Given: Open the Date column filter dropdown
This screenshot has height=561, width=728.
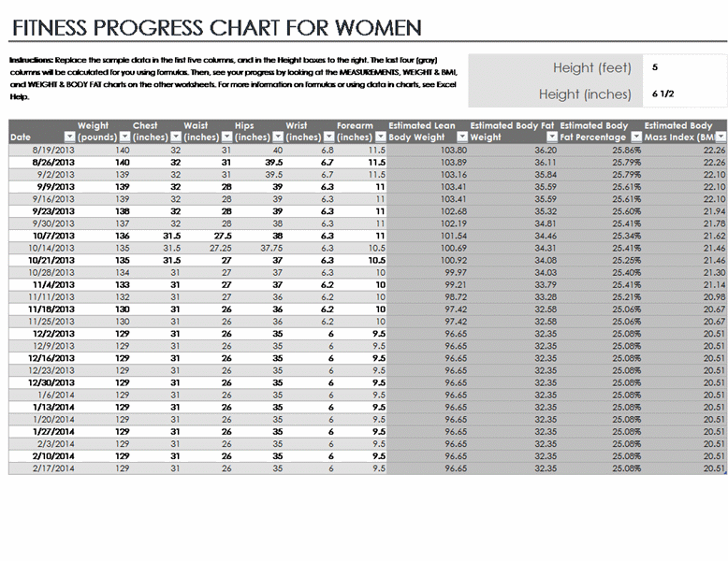Looking at the screenshot, I should (x=69, y=137).
